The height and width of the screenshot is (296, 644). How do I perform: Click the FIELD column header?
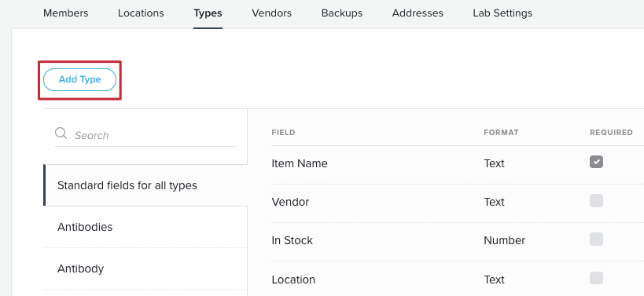click(x=283, y=133)
